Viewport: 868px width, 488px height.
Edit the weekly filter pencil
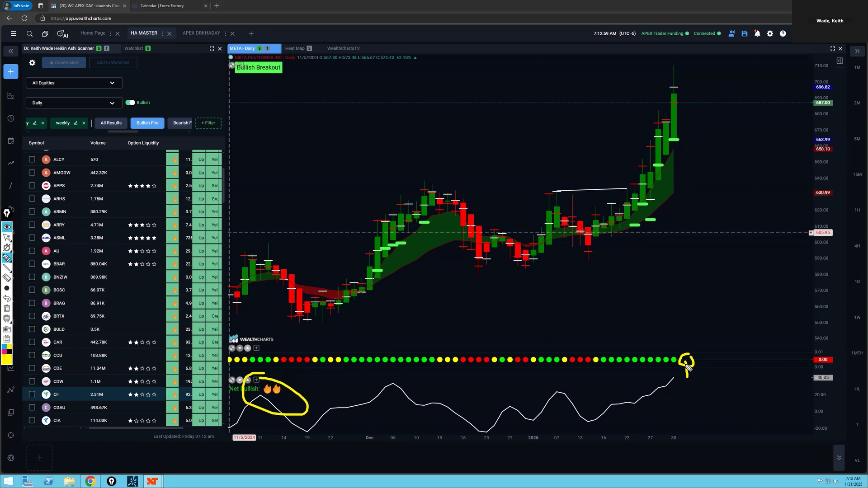[75, 123]
